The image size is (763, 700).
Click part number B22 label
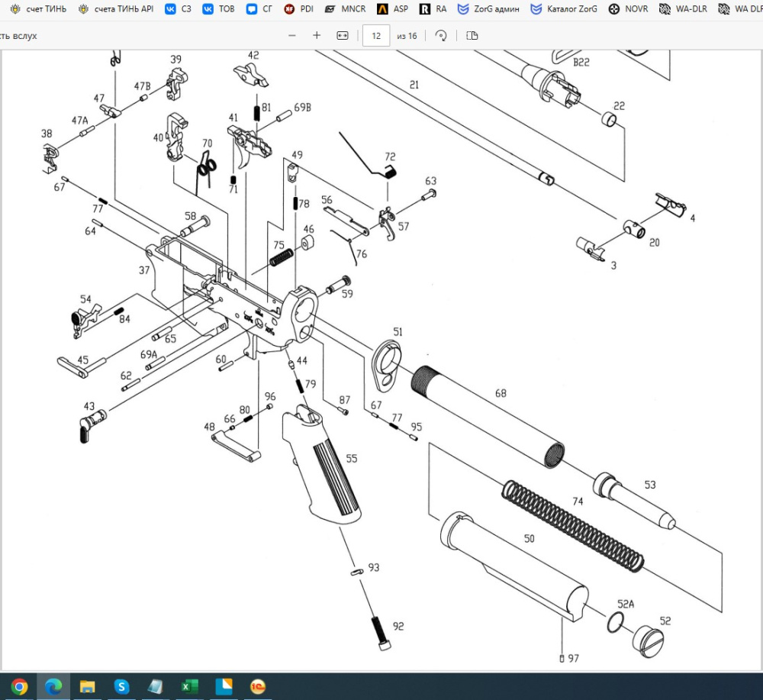pyautogui.click(x=581, y=63)
